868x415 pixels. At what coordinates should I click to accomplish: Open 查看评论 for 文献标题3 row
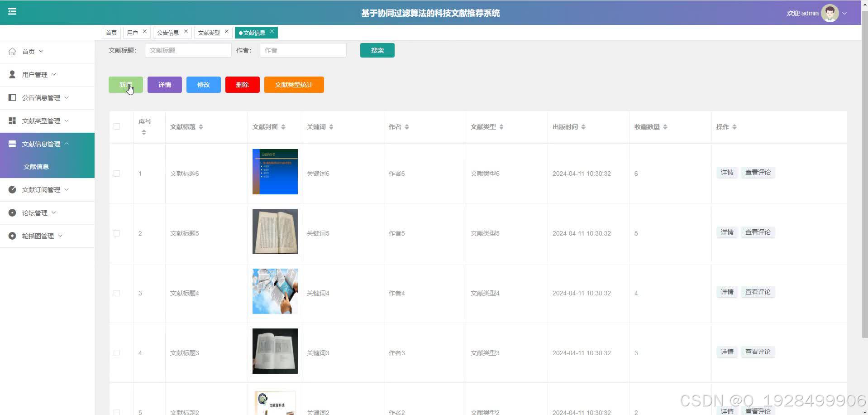pos(758,352)
